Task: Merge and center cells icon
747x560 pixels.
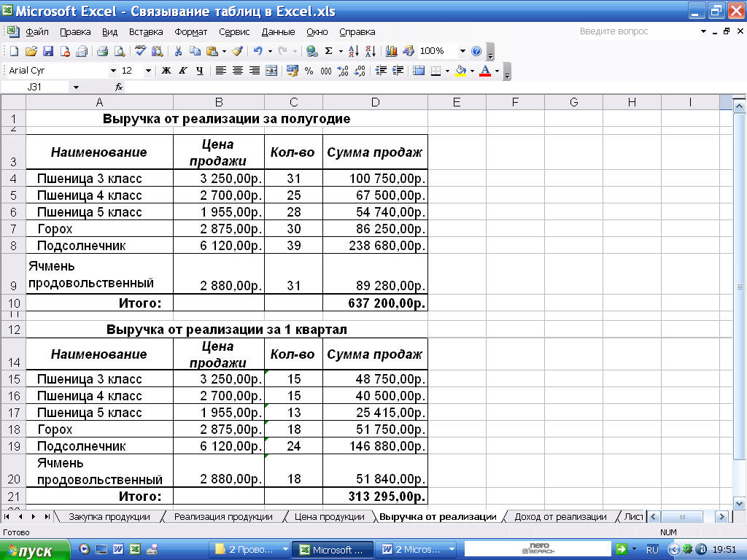Action: (x=271, y=71)
